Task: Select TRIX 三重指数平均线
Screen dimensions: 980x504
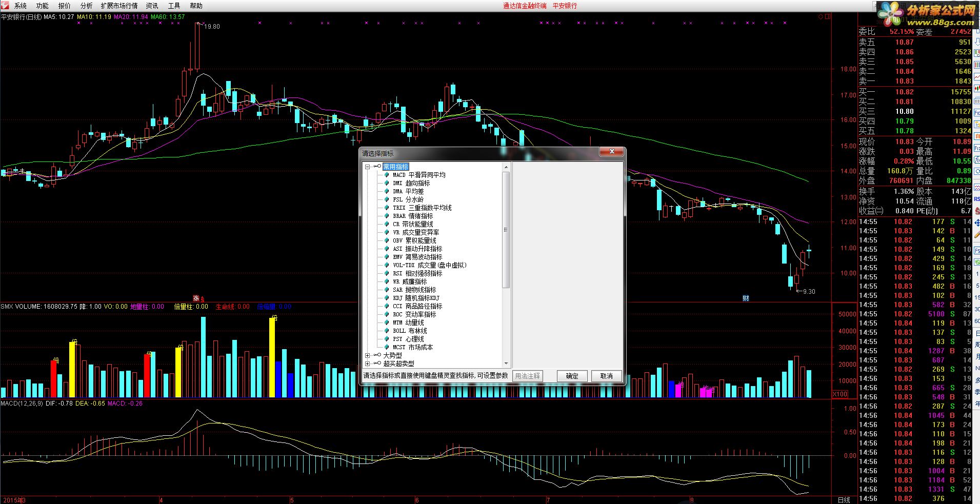Action: [x=422, y=208]
